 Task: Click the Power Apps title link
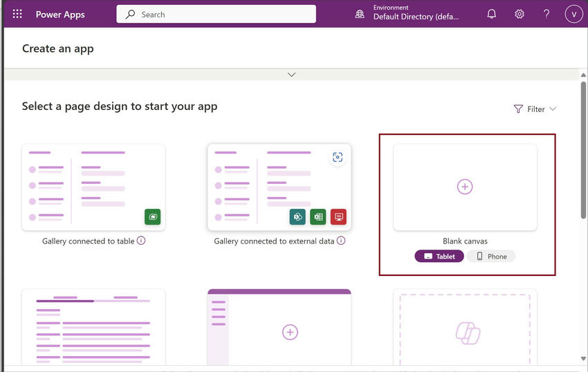[60, 15]
